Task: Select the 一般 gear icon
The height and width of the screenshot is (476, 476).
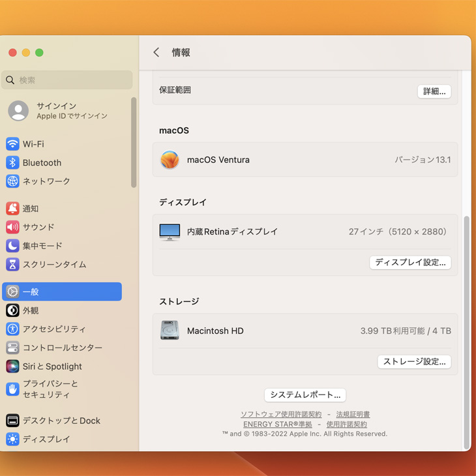Action: click(x=12, y=291)
